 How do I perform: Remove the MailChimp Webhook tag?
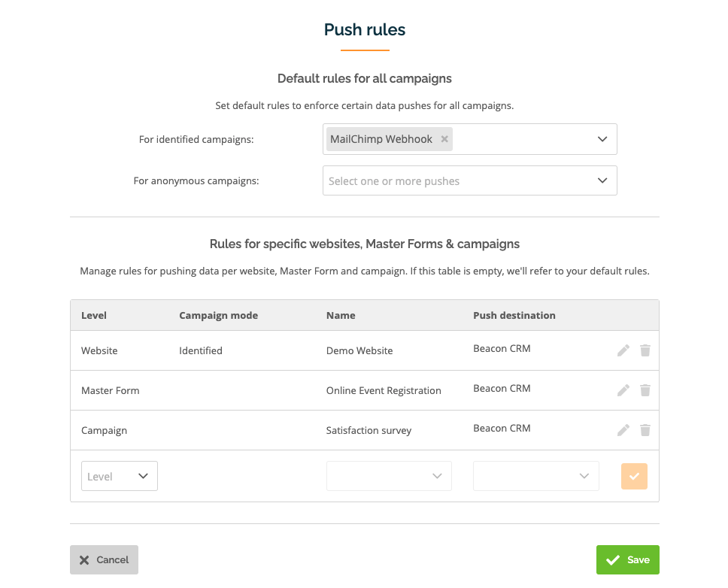[x=444, y=139]
